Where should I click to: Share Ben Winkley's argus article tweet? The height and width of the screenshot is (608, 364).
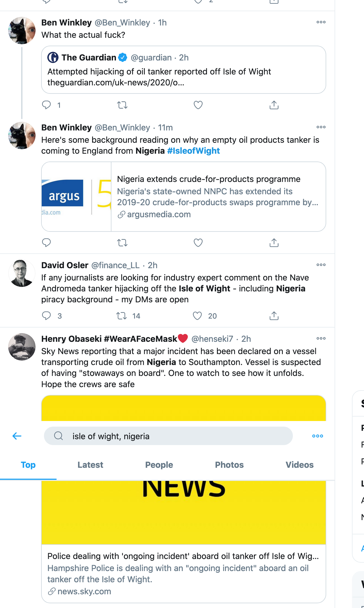click(274, 243)
